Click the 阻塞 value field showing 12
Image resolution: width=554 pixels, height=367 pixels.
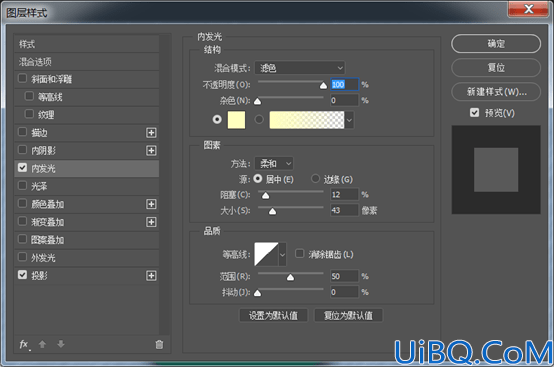(344, 195)
